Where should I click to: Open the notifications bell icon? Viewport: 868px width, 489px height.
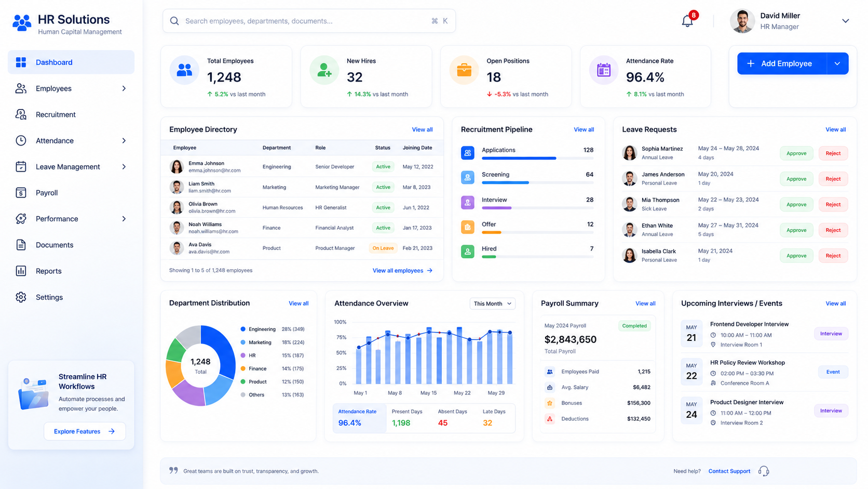click(687, 21)
